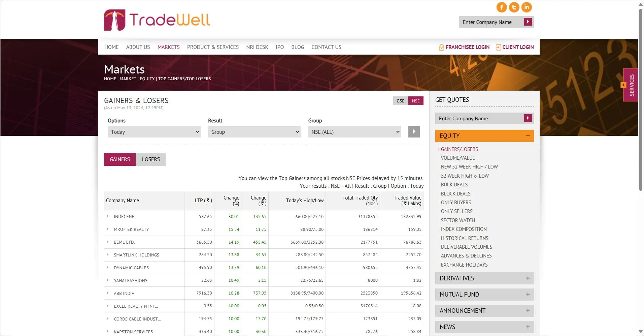Open the BLOG menu item
The width and height of the screenshot is (644, 336).
click(298, 47)
